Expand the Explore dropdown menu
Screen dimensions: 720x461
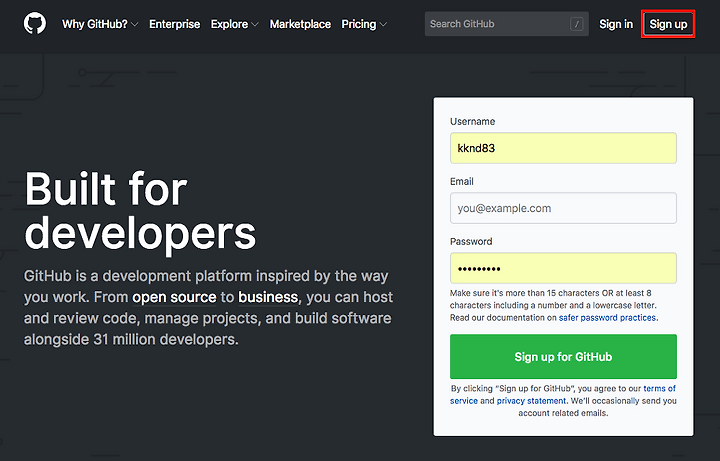[x=235, y=24]
